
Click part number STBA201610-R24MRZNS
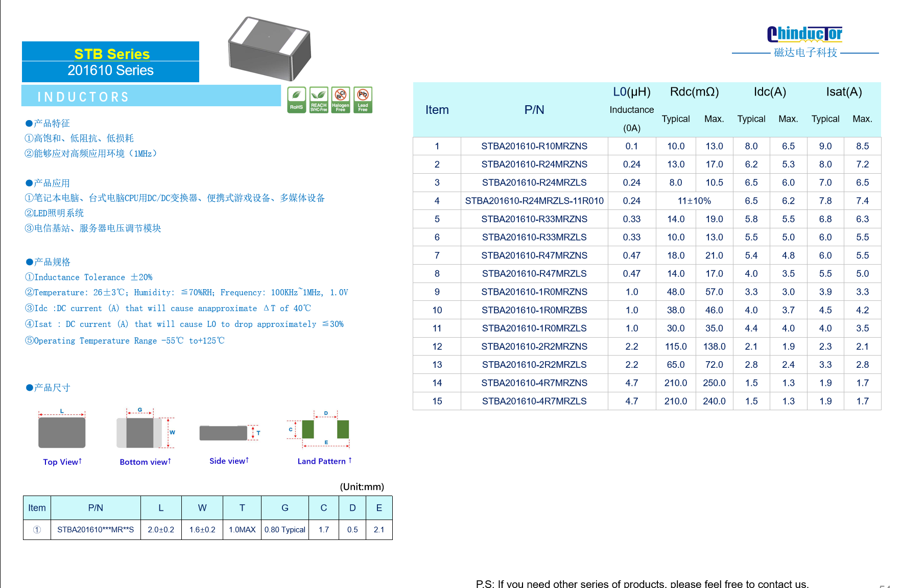tap(534, 164)
